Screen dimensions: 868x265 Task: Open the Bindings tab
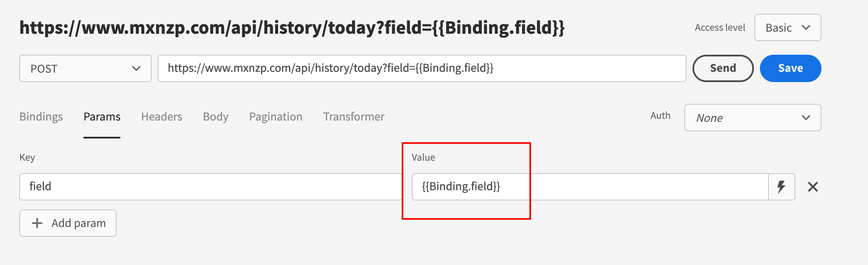pos(41,116)
